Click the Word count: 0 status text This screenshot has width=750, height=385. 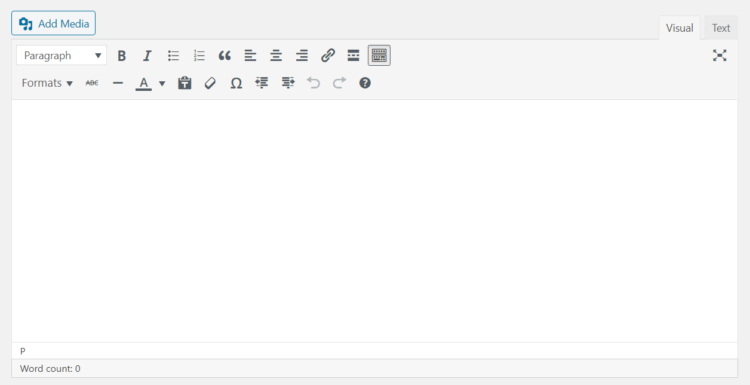point(50,369)
